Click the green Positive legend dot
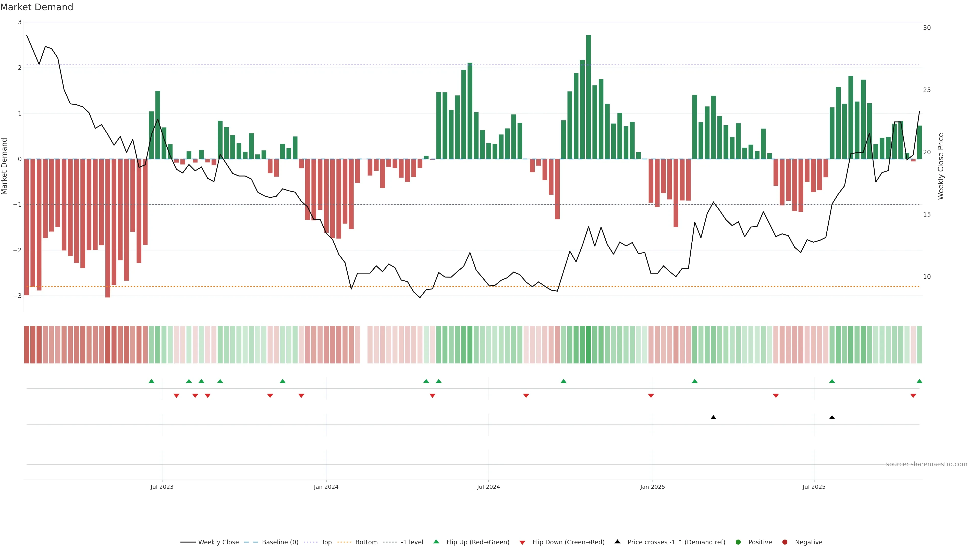This screenshot has width=980, height=551. (x=738, y=542)
